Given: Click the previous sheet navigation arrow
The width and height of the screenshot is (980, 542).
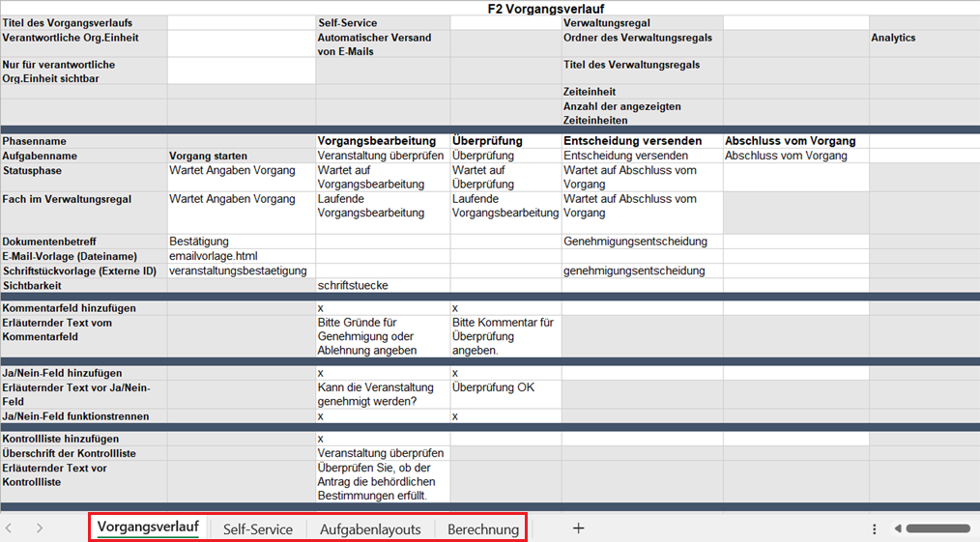Looking at the screenshot, I should point(9,528).
